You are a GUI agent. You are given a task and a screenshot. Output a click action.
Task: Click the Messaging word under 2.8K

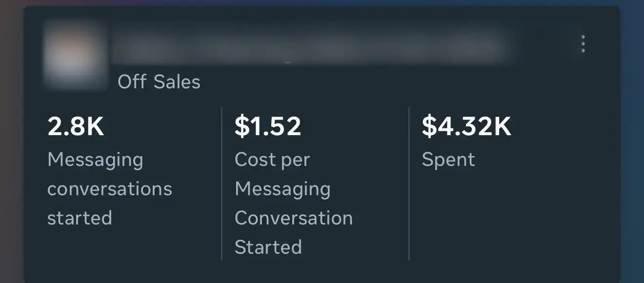pos(95,161)
